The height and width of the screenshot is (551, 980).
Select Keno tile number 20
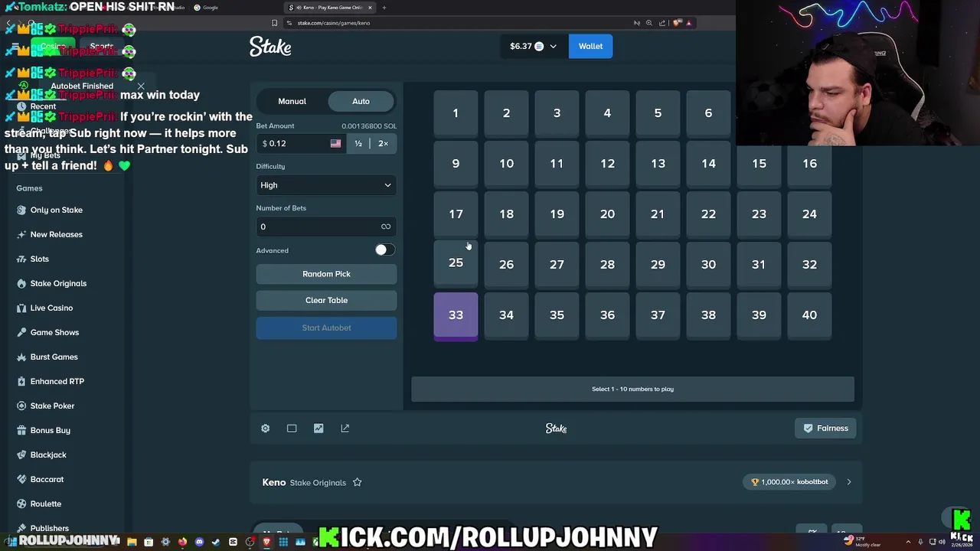[607, 214]
